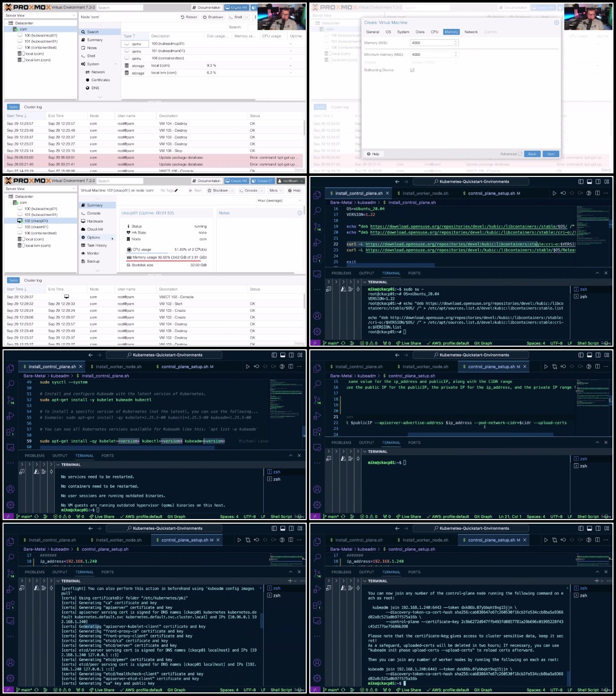Click the Memory (MiB) field showing 4000
Screen dimensions: 616x696
pyautogui.click(x=434, y=43)
